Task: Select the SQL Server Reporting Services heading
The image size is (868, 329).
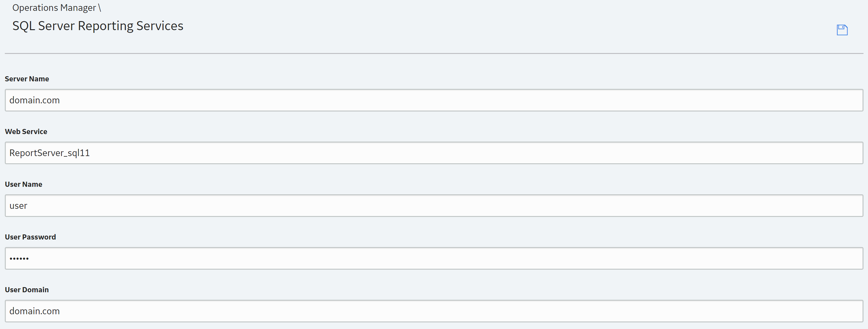Action: [x=98, y=26]
